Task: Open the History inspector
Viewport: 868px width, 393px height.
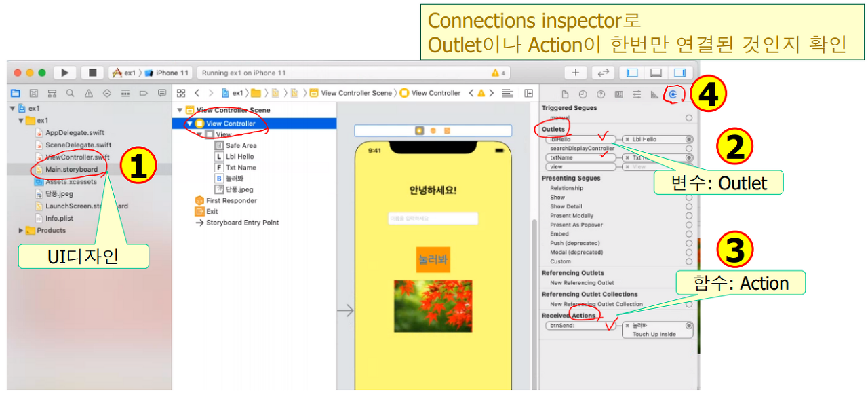Action: [583, 94]
